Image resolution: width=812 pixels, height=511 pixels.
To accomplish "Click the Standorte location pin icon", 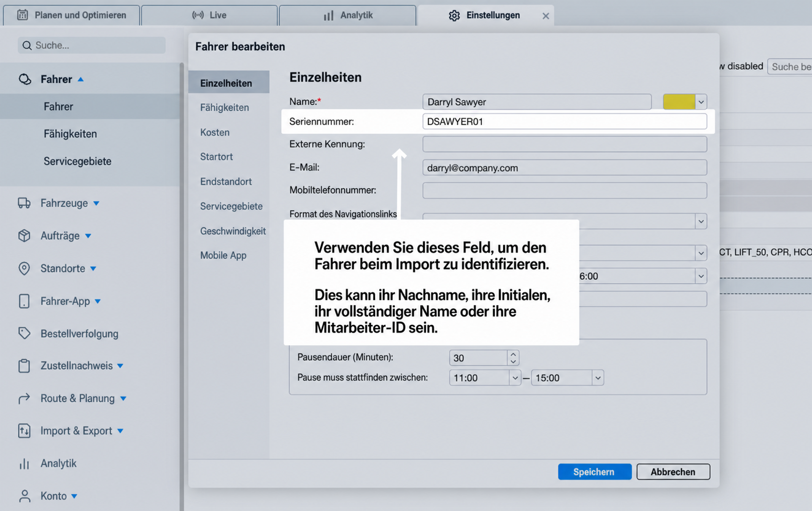I will 24,268.
